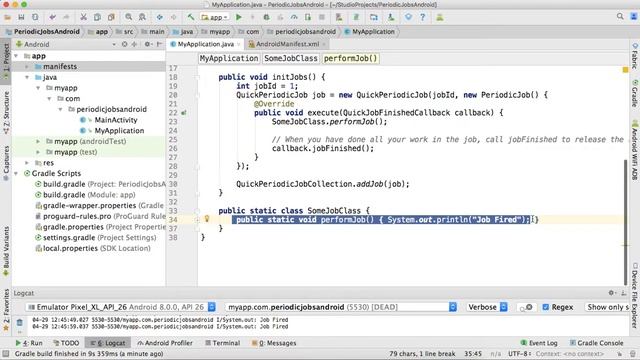The image size is (640, 360).
Task: Click the Paste icon in toolbar
Action: coord(111,17)
